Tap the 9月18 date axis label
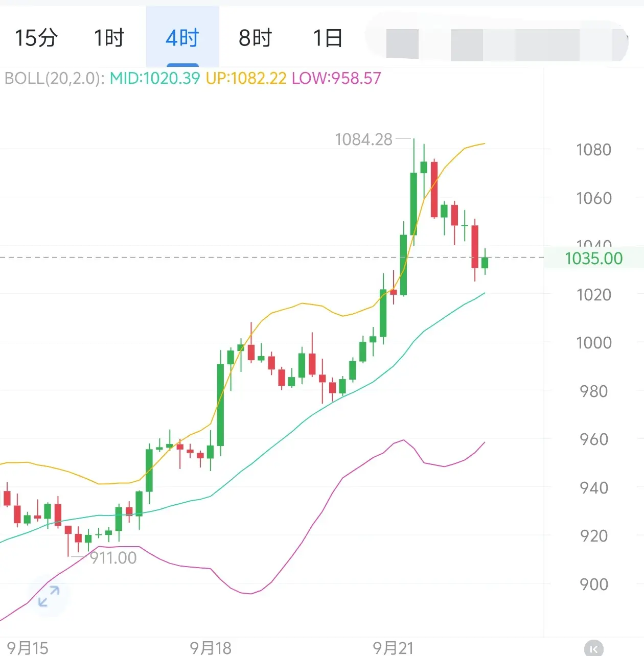 [211, 648]
